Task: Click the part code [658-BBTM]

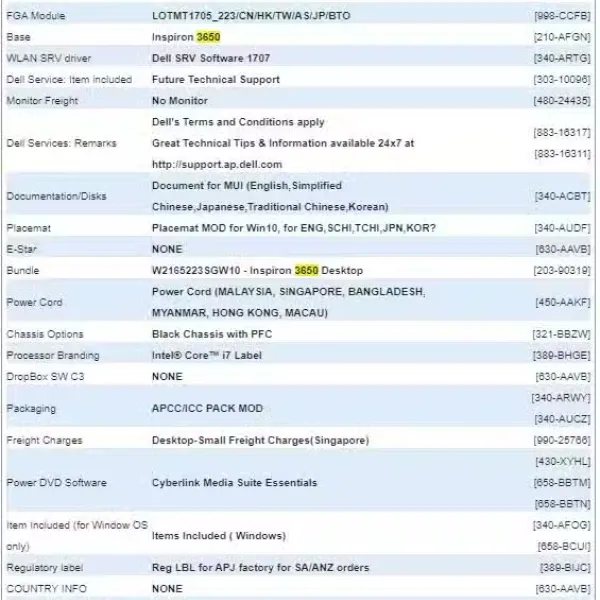Action: click(x=562, y=483)
